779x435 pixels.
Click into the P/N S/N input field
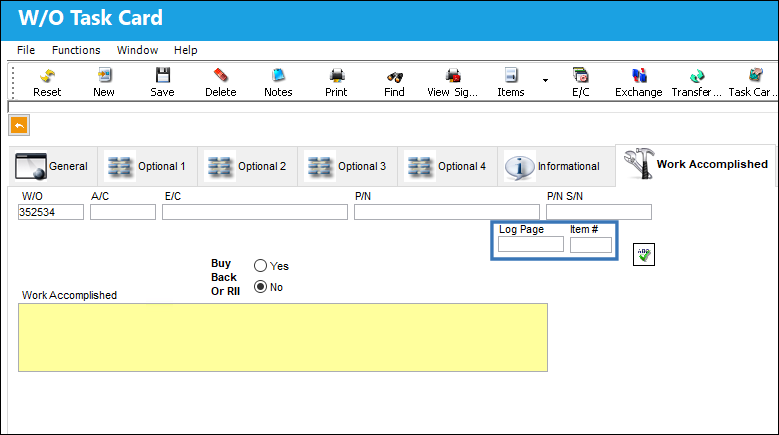599,212
